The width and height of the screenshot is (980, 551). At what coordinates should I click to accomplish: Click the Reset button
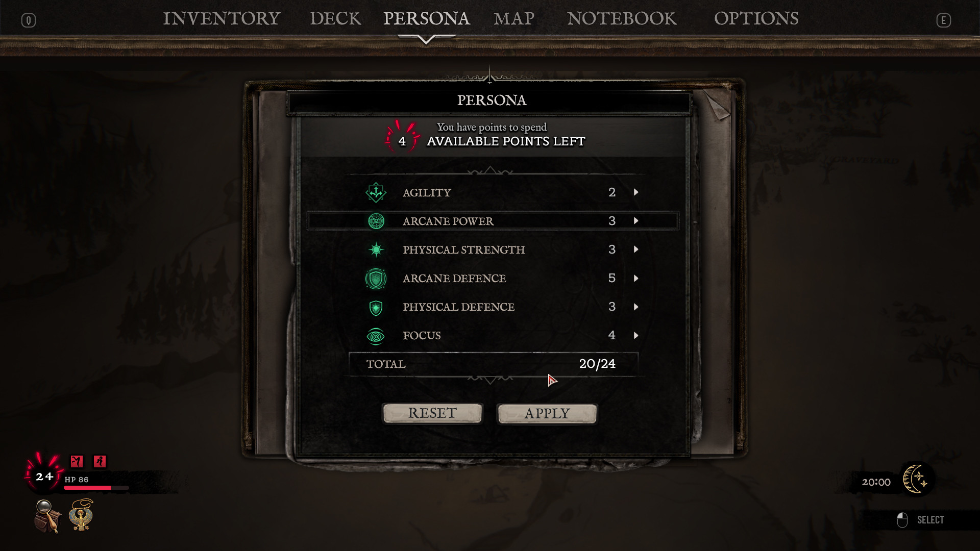click(432, 413)
